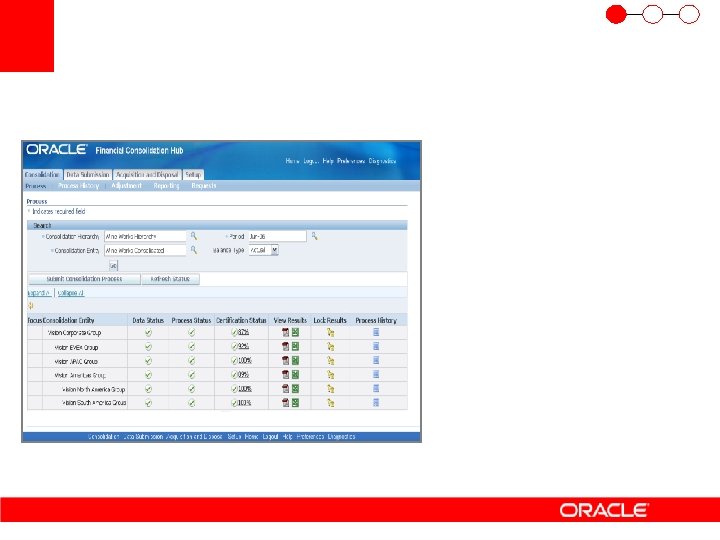The width and height of the screenshot is (720, 540).
Task: Lock results for Vision Corporate Group
Action: point(330,332)
